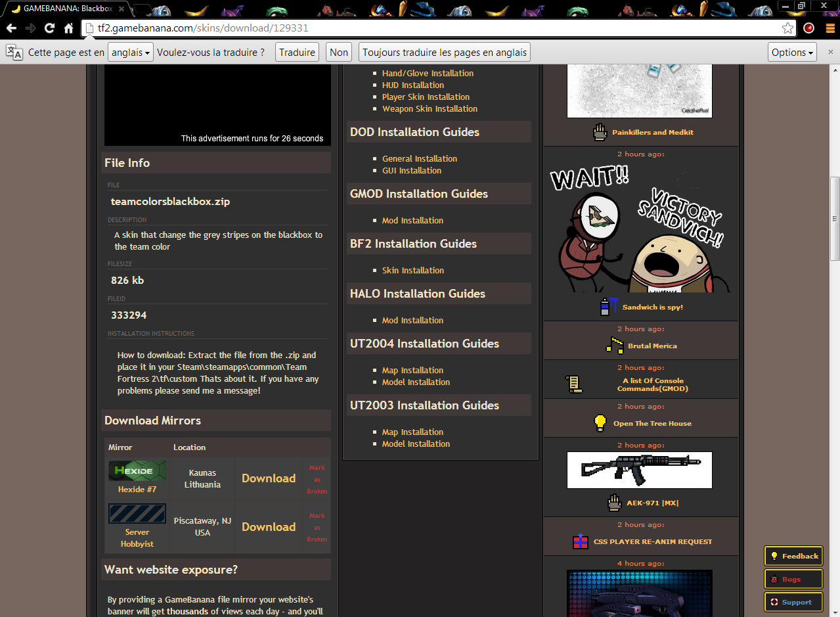Open the Options dropdown in the translate bar
Image resolution: width=840 pixels, height=617 pixels.
(793, 53)
